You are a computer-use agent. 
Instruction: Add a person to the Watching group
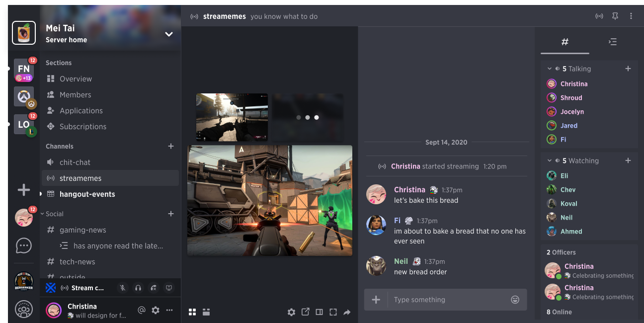[628, 161]
